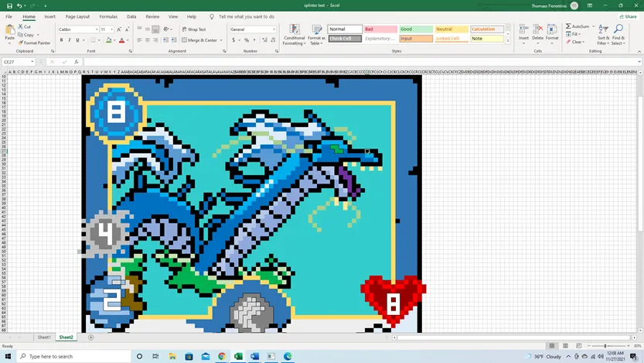Screen dimensions: 644x363
Task: Open the Orientation text angle tool
Action: tap(166, 29)
